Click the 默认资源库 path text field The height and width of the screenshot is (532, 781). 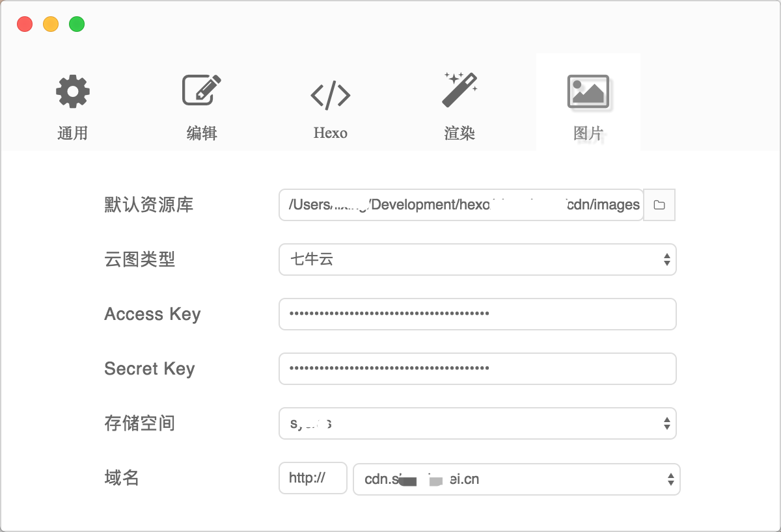tap(461, 205)
